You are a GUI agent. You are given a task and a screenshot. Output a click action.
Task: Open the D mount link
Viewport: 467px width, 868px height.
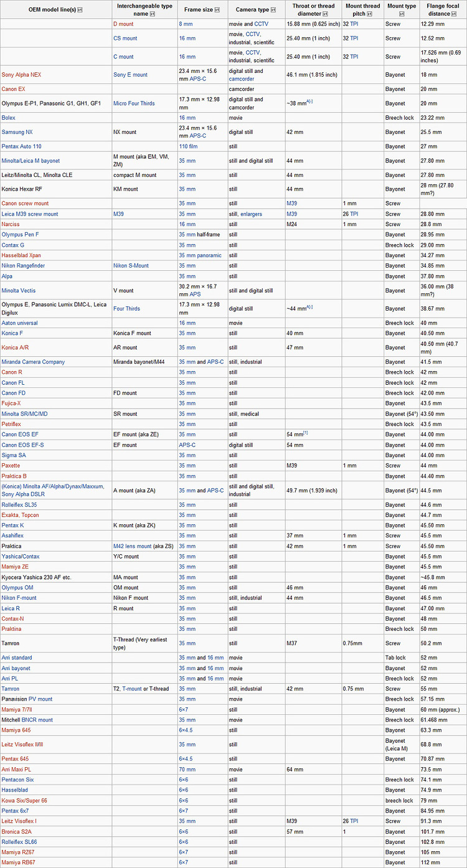click(123, 24)
